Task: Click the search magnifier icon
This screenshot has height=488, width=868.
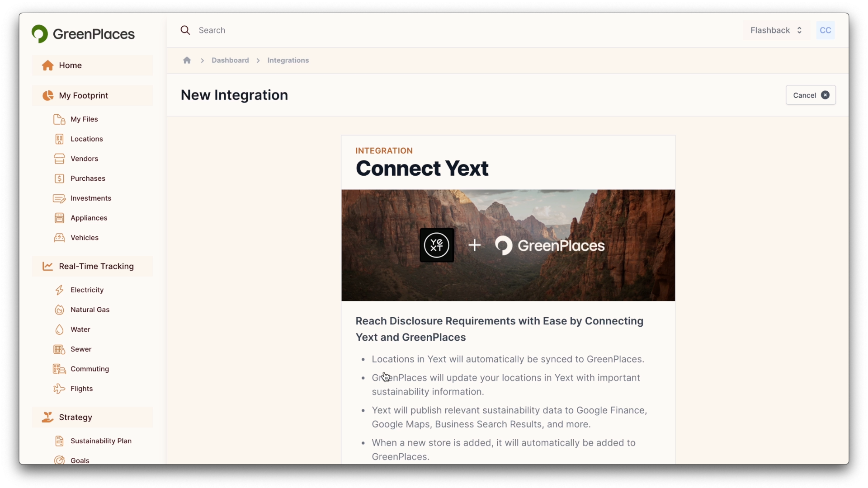Action: (185, 30)
